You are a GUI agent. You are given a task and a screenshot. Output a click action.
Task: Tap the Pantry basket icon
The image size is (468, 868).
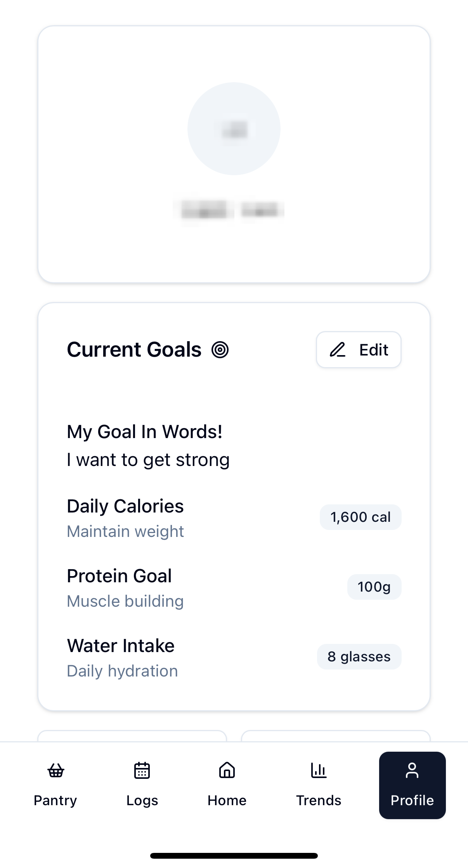[55, 770]
